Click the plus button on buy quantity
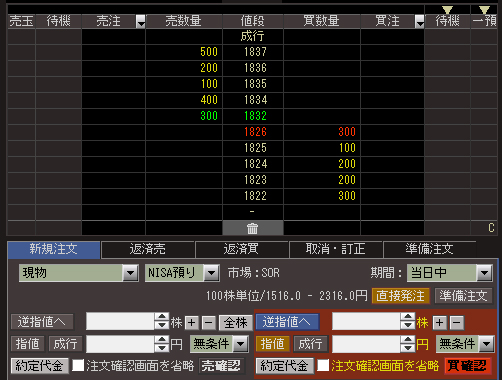Screen dimensions: 502x380 pyautogui.click(x=439, y=323)
